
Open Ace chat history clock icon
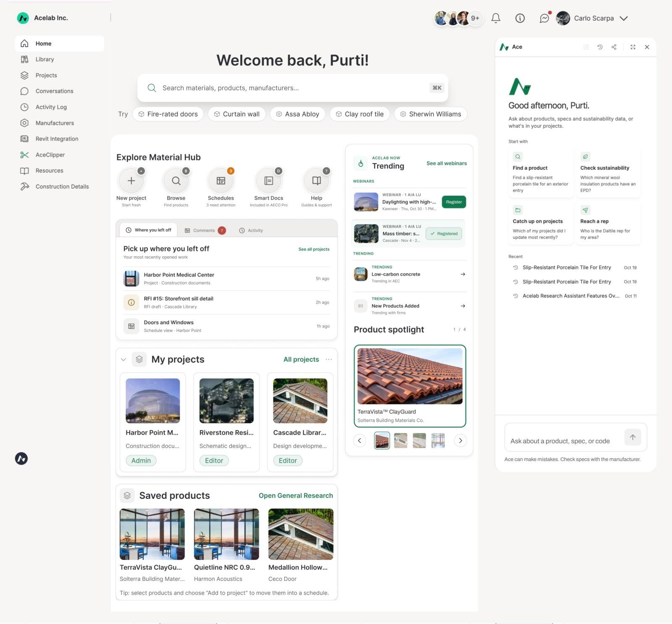point(600,47)
